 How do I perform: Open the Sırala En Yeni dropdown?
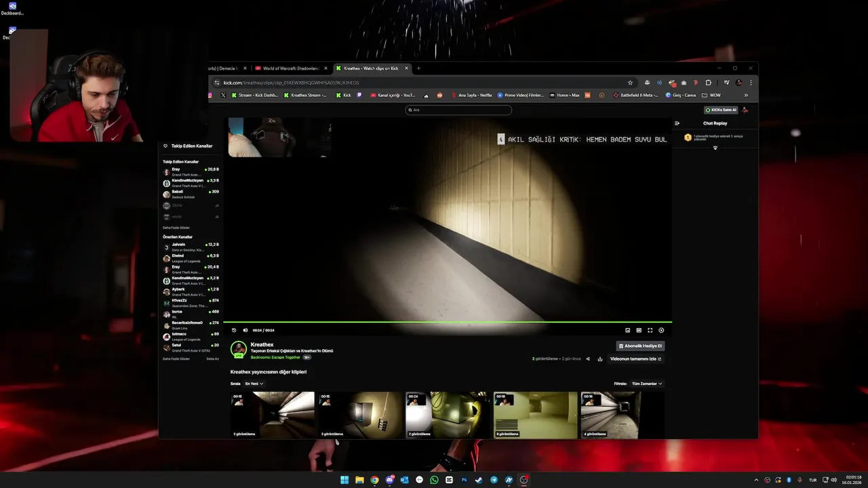[254, 384]
